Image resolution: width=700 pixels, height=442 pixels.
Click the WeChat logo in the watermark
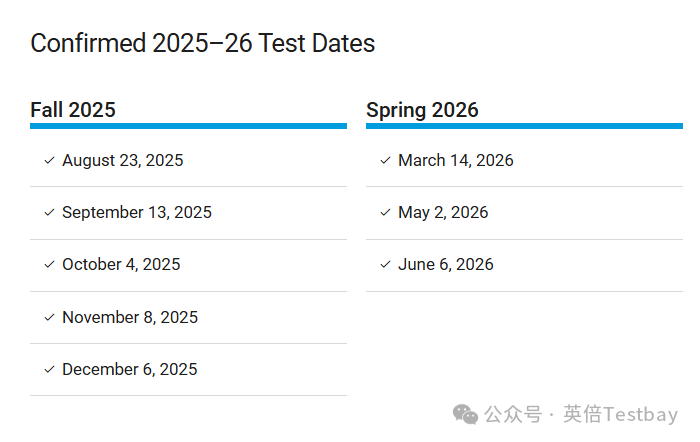465,415
